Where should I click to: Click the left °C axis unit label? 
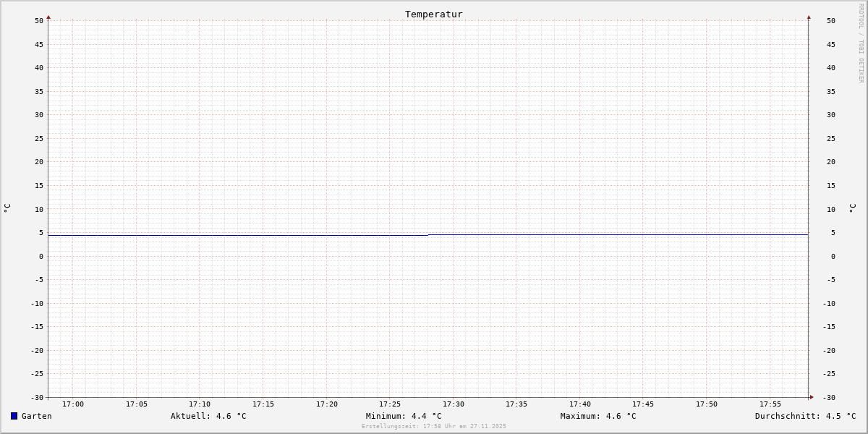point(7,208)
